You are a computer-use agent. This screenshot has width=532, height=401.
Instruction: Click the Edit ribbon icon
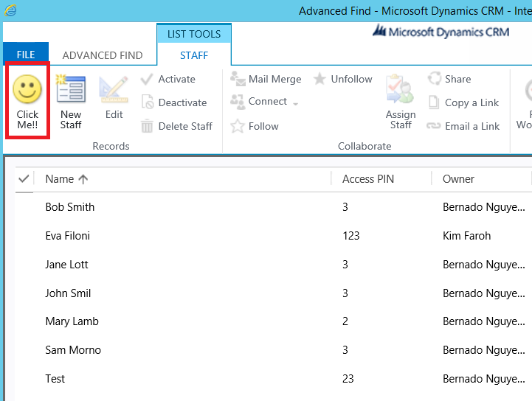tap(114, 90)
